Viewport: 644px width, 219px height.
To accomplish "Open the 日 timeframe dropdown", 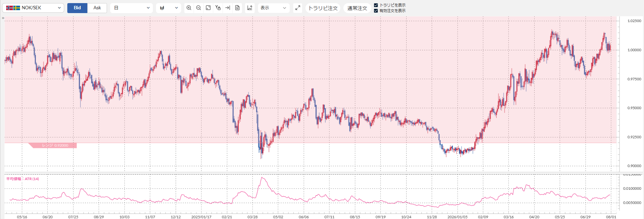I will [x=131, y=8].
